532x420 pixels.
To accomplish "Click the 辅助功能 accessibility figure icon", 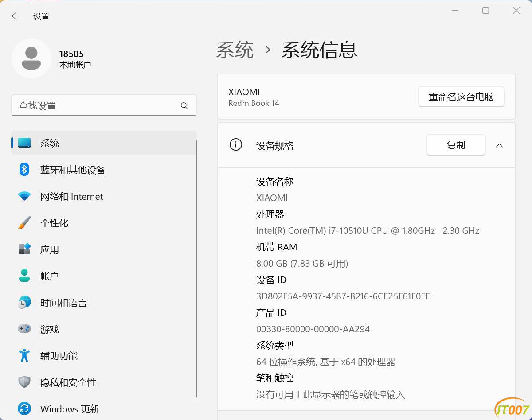I will 24,355.
